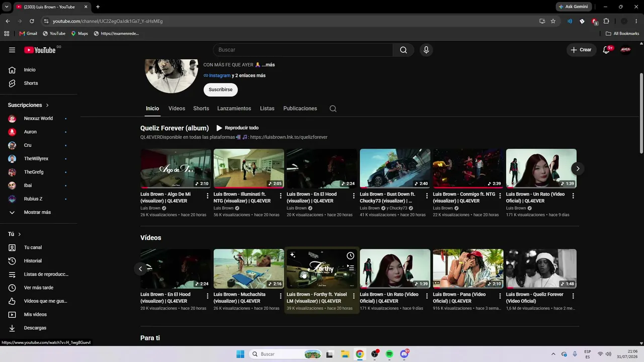The height and width of the screenshot is (362, 644).
Task: Go to the YouTube home logo
Action: (40, 50)
